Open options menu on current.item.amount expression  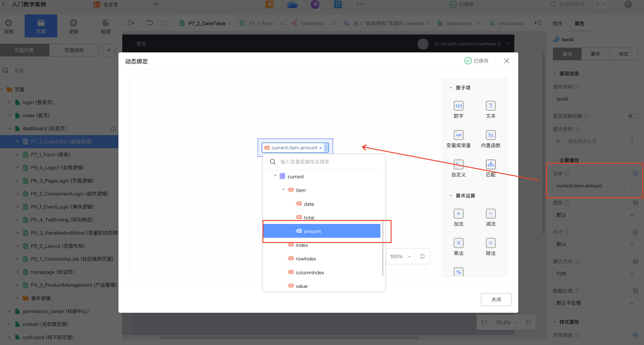click(x=326, y=148)
